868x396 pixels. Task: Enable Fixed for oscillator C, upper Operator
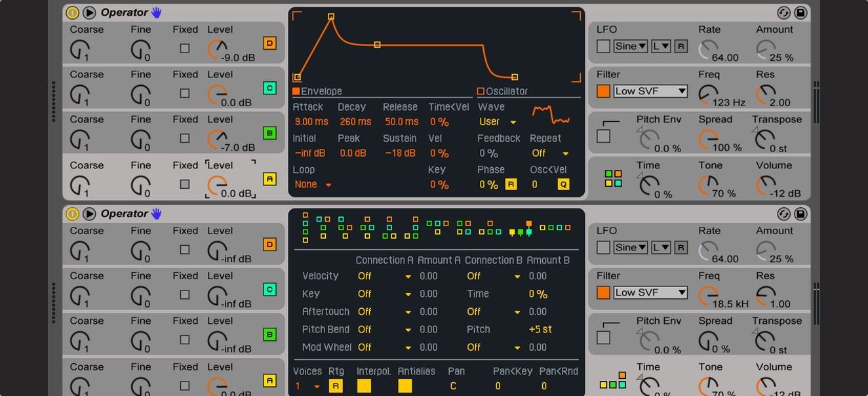185,93
